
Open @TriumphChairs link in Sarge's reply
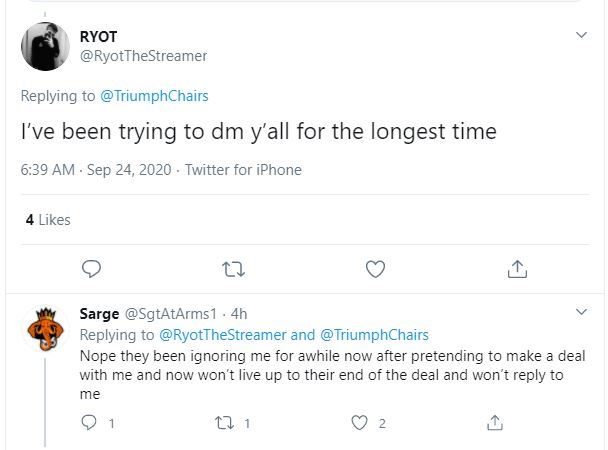point(374,335)
